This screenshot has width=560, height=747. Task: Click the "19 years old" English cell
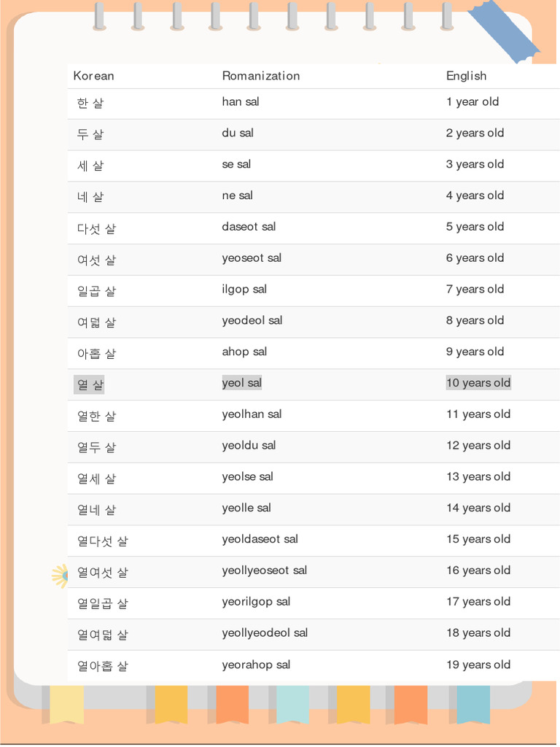478,665
